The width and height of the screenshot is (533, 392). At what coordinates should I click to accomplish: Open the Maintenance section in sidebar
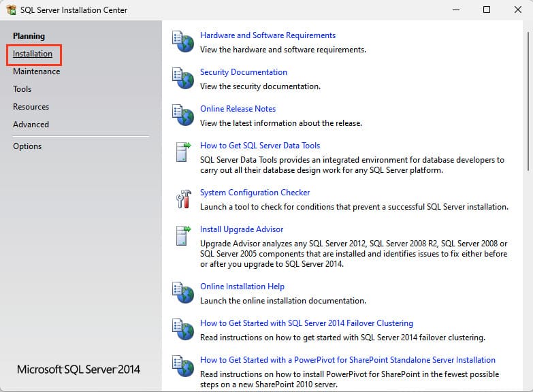point(36,71)
